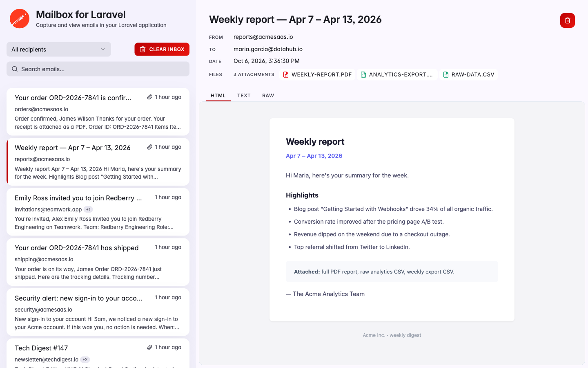Image resolution: width=588 pixels, height=368 pixels.
Task: Click the Revenue dipped on the weekend bullet
Action: pos(372,234)
